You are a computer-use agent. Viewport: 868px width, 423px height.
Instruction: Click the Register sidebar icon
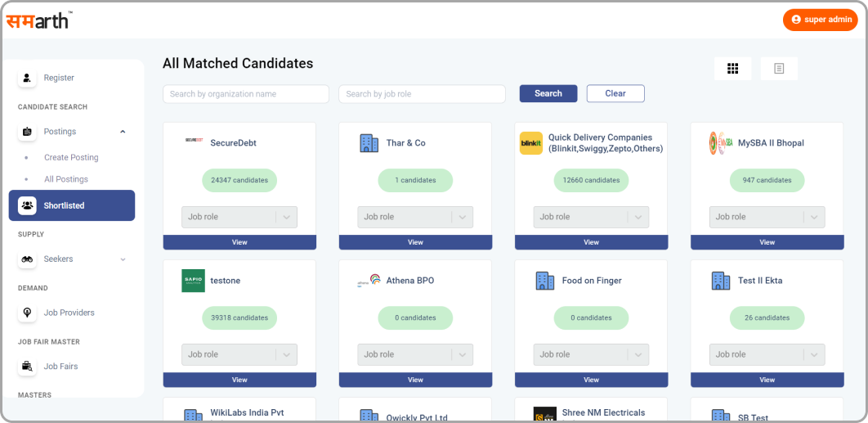coord(27,78)
